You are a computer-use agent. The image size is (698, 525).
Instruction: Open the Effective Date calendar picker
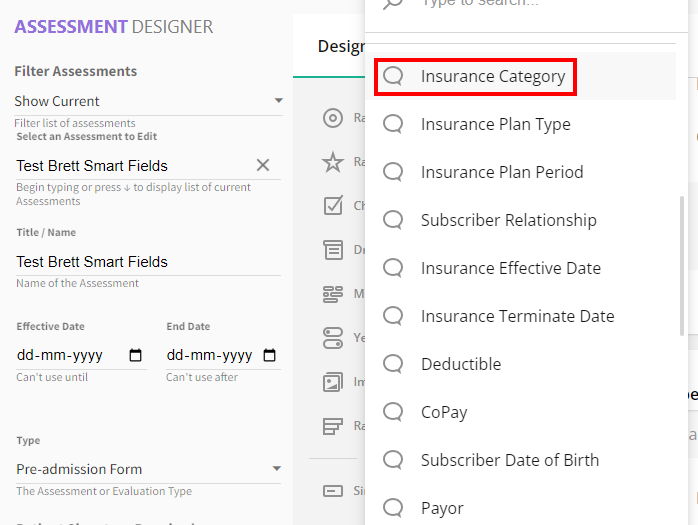point(136,355)
